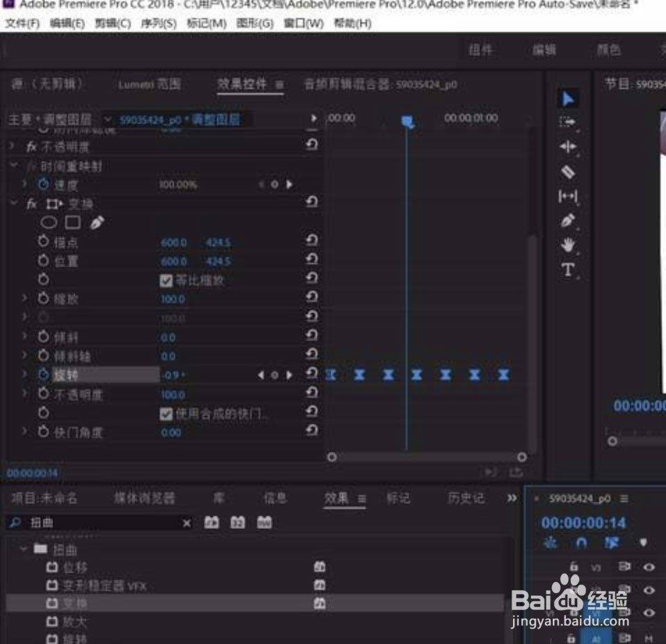Reset the 变换 effect
This screenshot has height=644, width=666.
coord(311,202)
